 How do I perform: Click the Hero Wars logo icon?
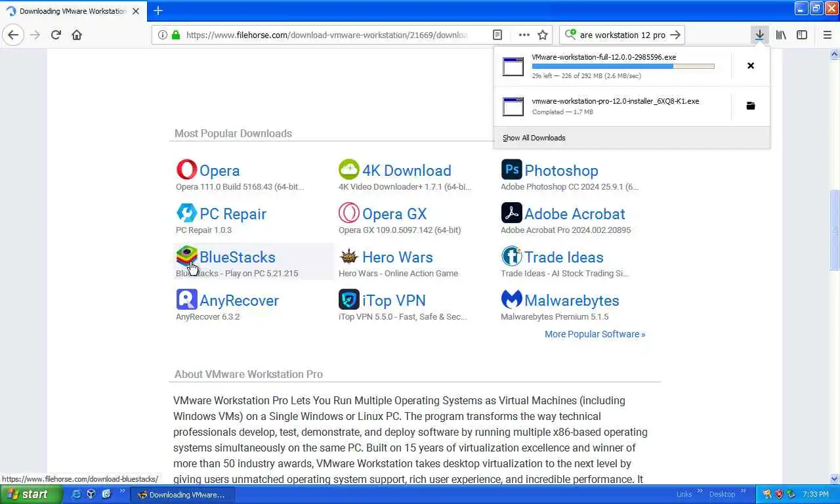point(349,257)
